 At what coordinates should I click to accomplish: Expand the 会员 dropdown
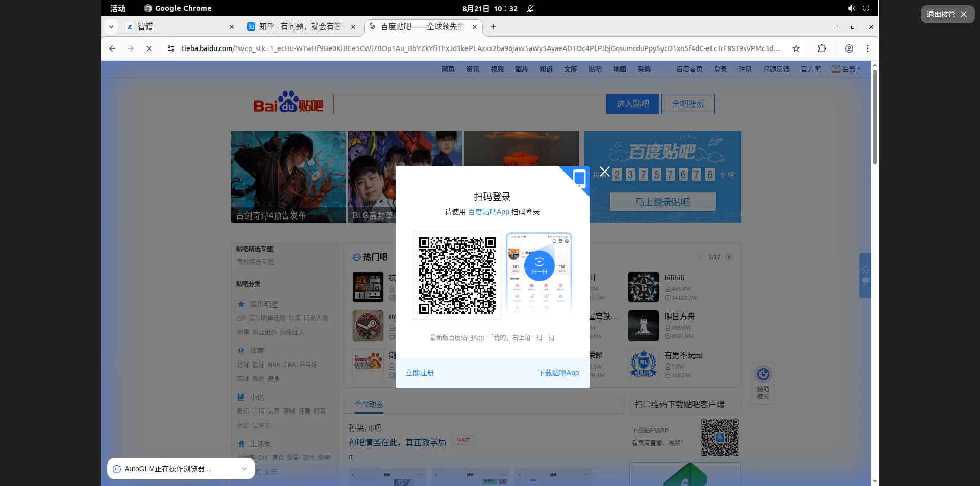coord(846,69)
